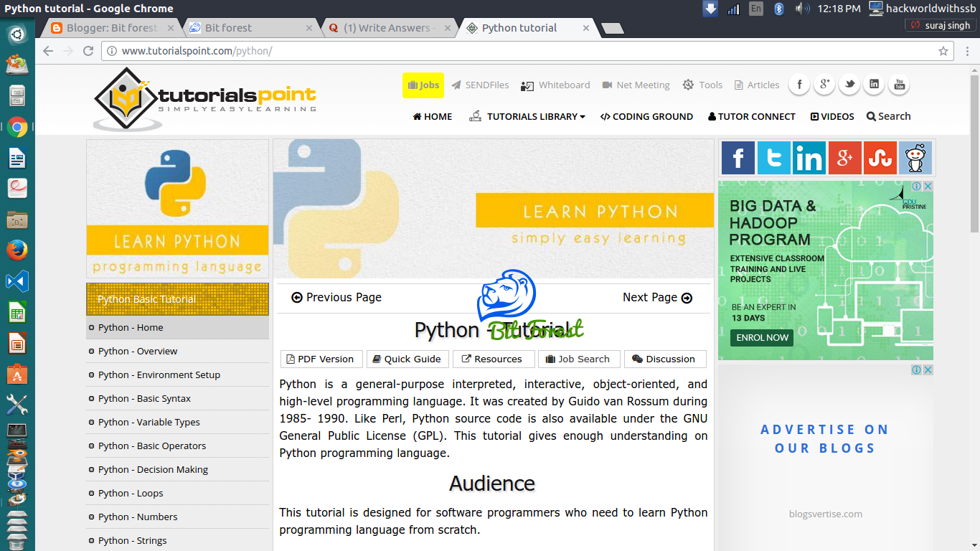Screen dimensions: 980x551
Task: Open Tools link in header
Action: pyautogui.click(x=702, y=85)
